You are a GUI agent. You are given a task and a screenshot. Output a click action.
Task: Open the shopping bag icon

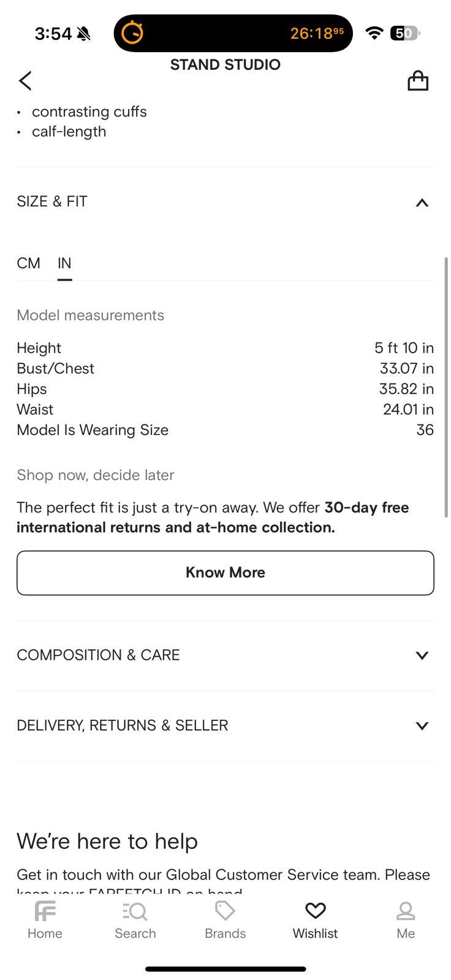418,80
